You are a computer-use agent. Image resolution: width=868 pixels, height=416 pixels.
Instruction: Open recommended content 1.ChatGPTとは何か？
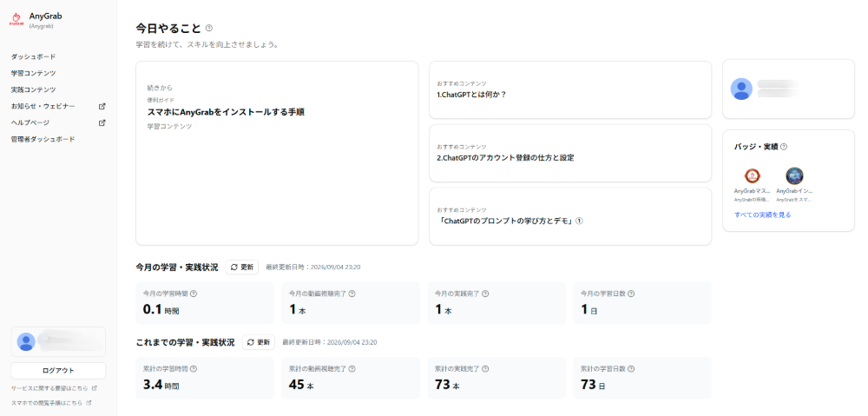click(x=570, y=89)
